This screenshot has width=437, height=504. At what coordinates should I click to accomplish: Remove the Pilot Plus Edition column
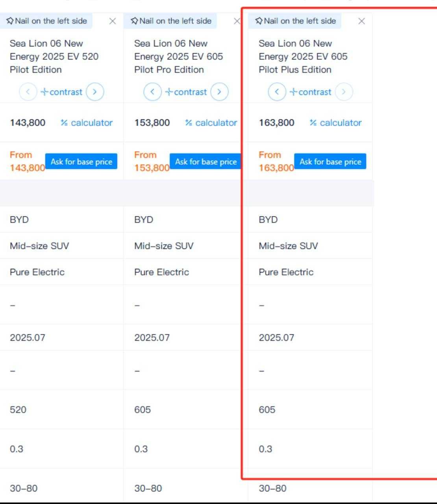361,21
